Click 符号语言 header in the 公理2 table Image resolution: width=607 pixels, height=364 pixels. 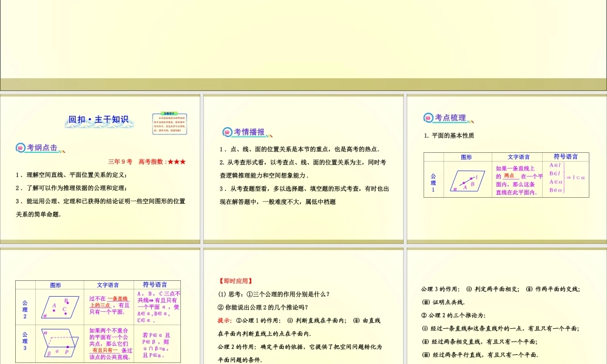(x=155, y=285)
